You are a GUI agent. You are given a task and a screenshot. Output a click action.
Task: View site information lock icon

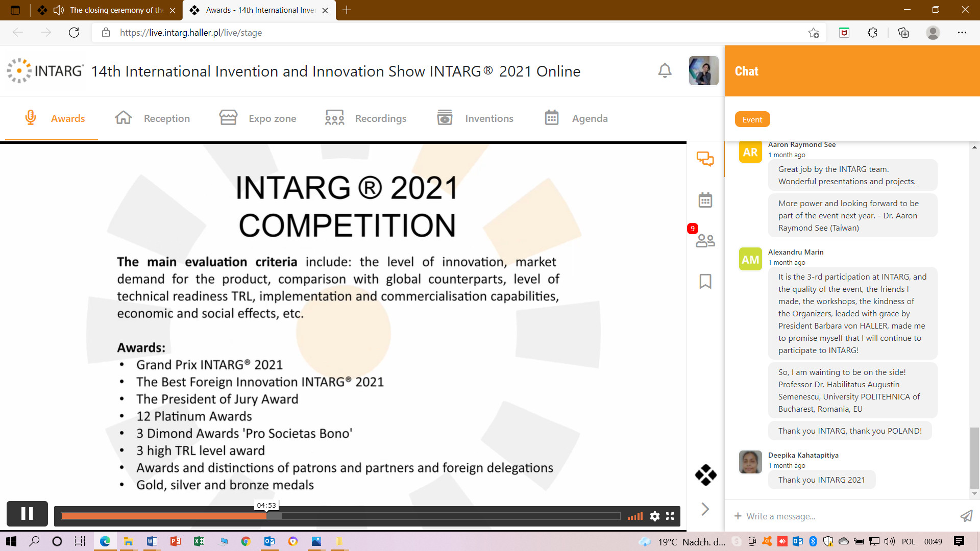[106, 33]
